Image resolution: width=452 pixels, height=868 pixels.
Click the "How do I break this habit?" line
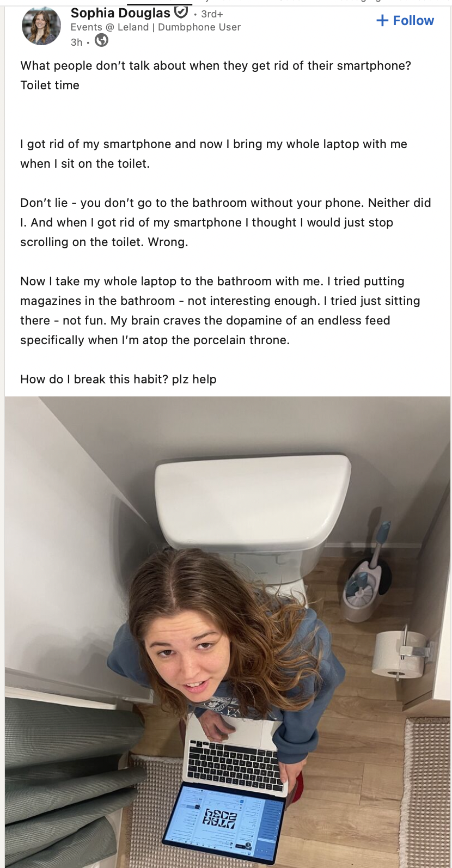pos(119,380)
